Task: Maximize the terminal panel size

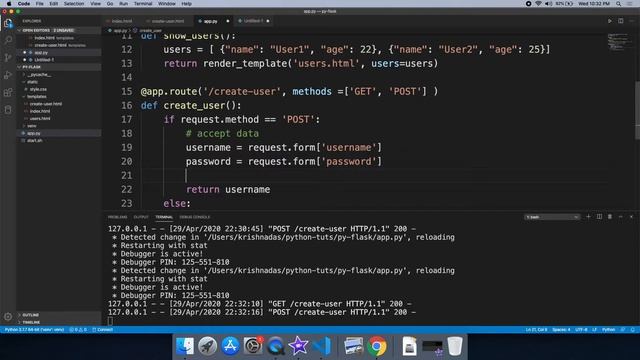Action: tap(620, 217)
